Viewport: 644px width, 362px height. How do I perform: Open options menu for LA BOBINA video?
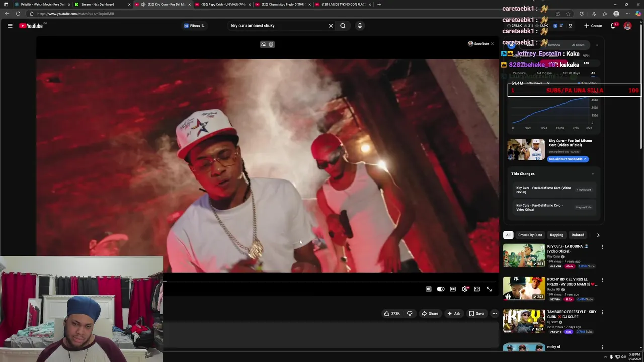tap(602, 247)
